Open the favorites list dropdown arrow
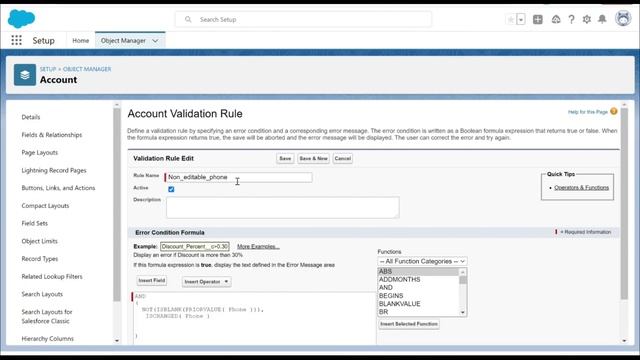 (521, 19)
